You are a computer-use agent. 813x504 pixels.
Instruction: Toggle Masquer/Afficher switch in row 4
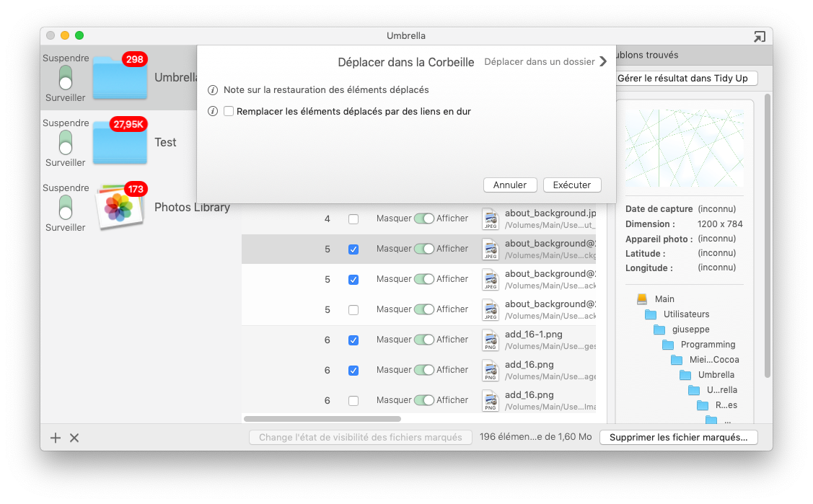tap(424, 218)
